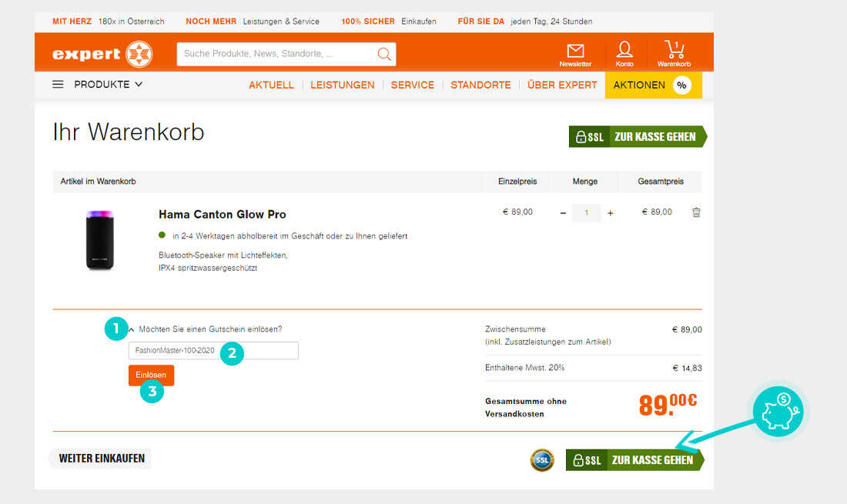
Task: Open the AKTUELL menu item
Action: click(x=271, y=85)
